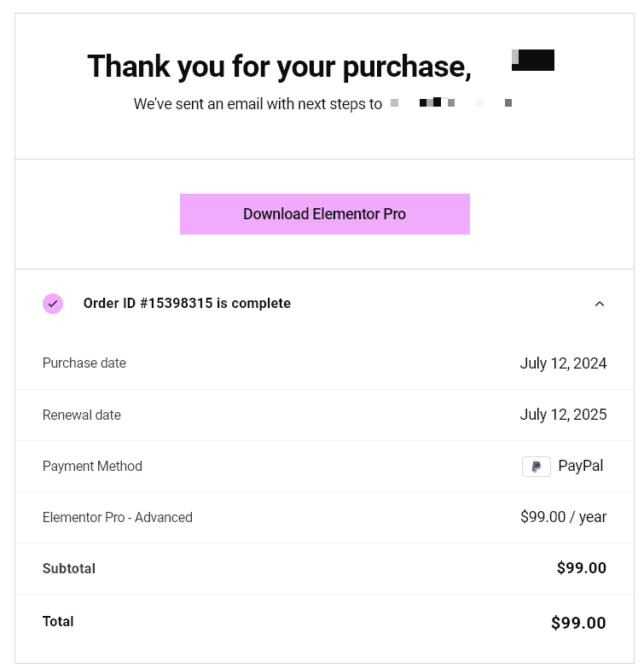
Task: Click the Total label
Action: (58, 622)
